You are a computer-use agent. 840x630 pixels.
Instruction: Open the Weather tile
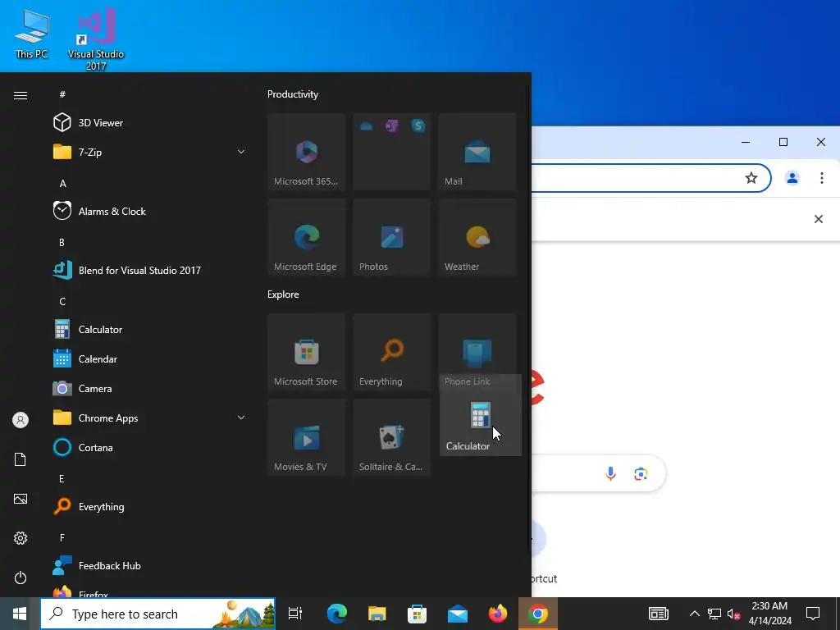477,237
